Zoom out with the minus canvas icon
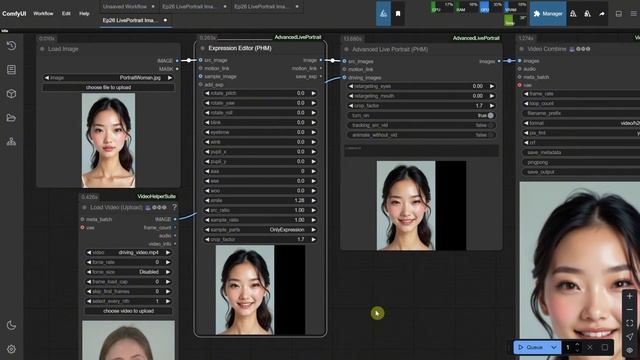The image size is (640, 360). [x=629, y=310]
